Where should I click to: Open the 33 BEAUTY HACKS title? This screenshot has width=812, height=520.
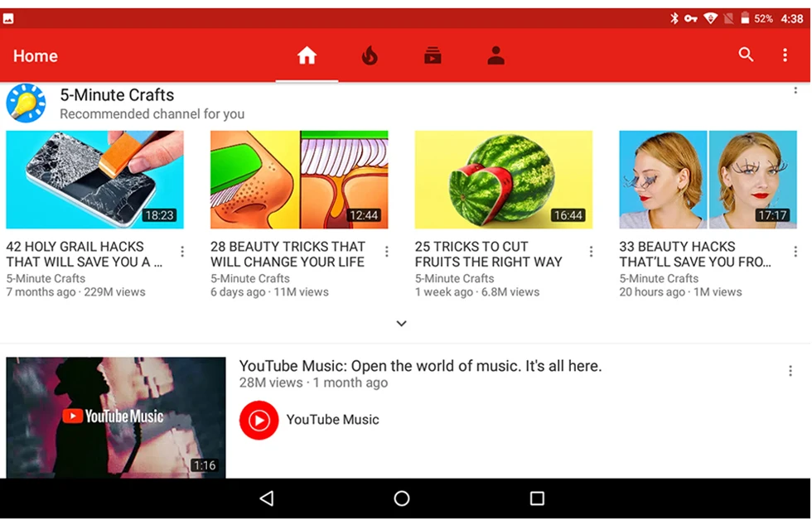695,254
